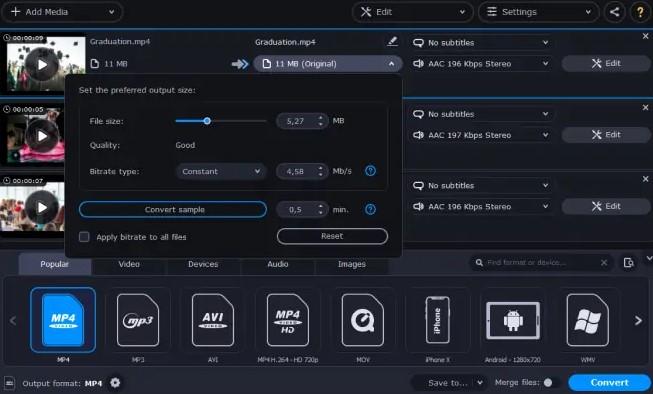Switch to the Images tab

pyautogui.click(x=352, y=264)
